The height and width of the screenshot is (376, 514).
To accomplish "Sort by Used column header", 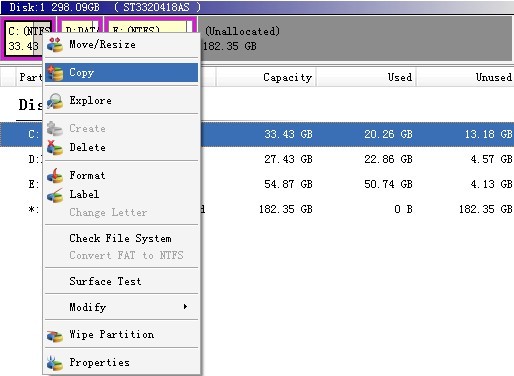I will click(x=366, y=77).
